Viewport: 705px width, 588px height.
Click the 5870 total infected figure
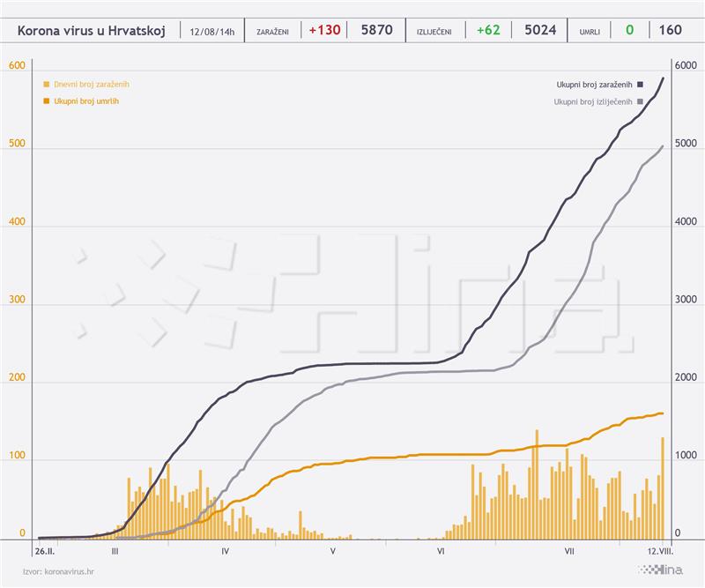(x=377, y=30)
